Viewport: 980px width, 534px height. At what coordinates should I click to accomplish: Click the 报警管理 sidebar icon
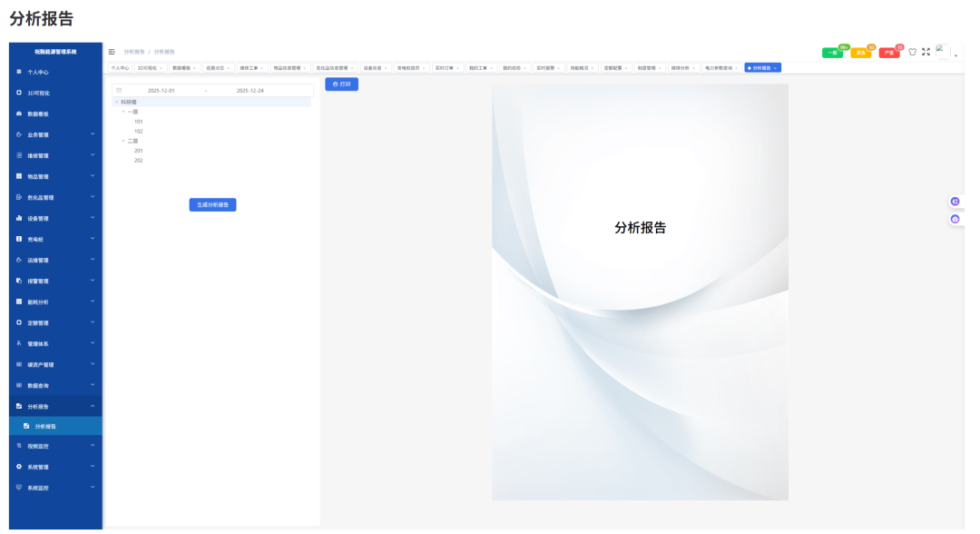(x=19, y=282)
